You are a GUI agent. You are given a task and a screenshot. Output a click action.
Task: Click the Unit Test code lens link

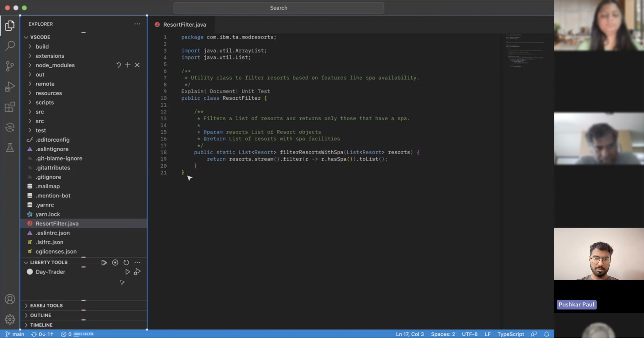(256, 91)
